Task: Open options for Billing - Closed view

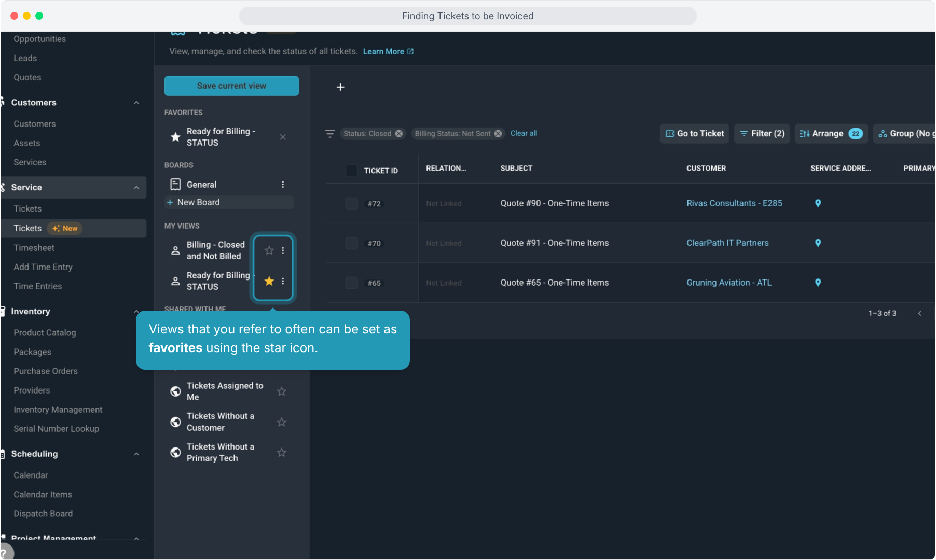Action: pyautogui.click(x=283, y=250)
